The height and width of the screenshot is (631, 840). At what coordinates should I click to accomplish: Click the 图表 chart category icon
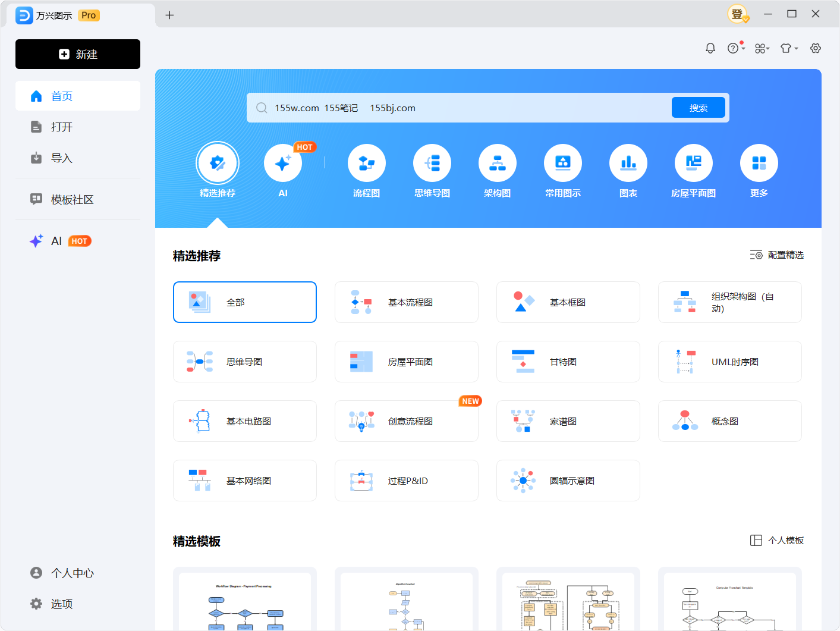628,163
